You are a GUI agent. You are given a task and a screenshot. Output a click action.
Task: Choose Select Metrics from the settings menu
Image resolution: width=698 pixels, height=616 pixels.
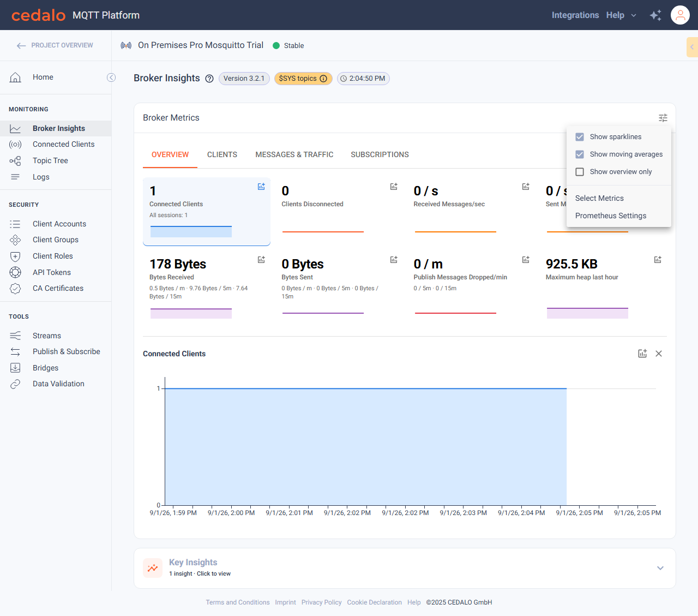pos(619,199)
